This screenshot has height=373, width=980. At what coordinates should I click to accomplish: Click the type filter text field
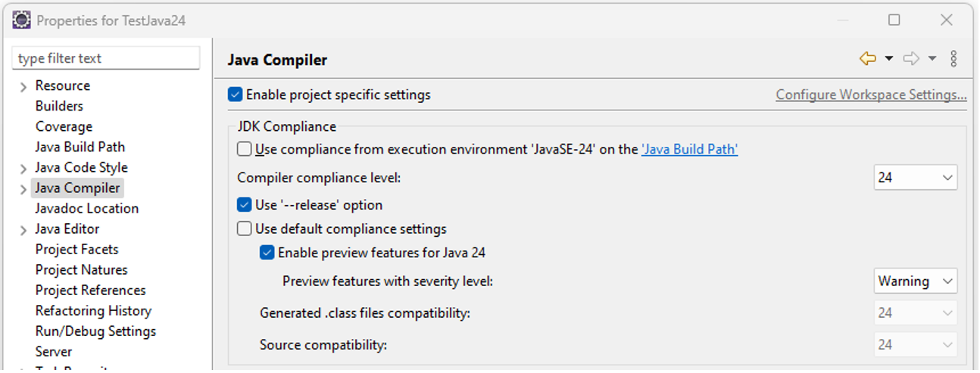coord(106,58)
